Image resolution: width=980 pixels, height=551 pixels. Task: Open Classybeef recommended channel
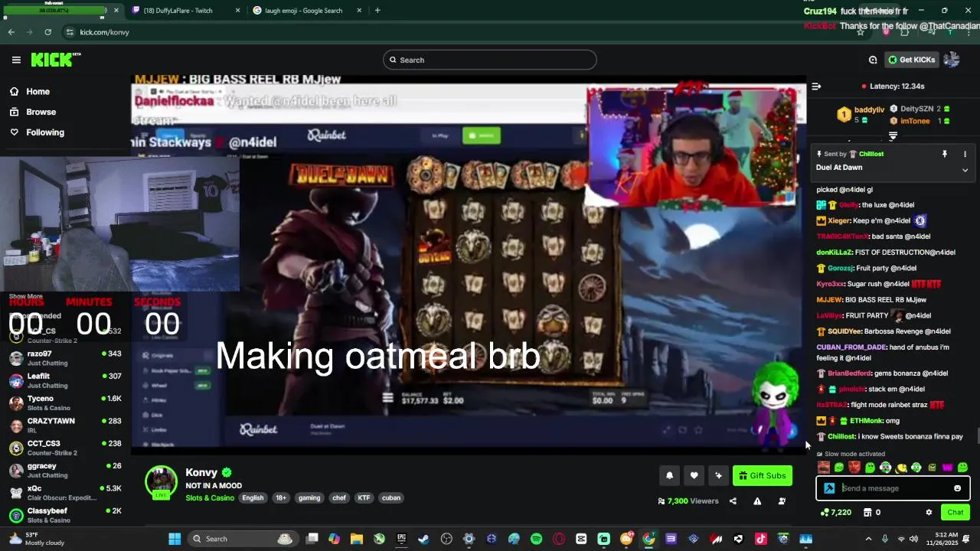[65, 515]
